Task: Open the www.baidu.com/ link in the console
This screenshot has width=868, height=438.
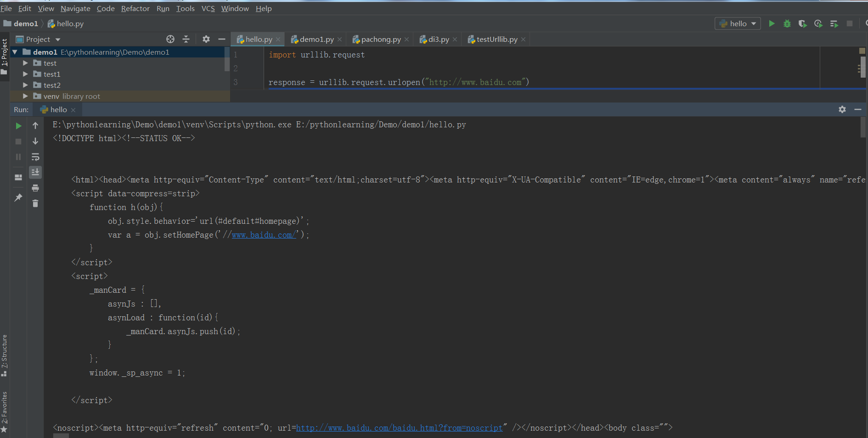Action: click(x=263, y=234)
